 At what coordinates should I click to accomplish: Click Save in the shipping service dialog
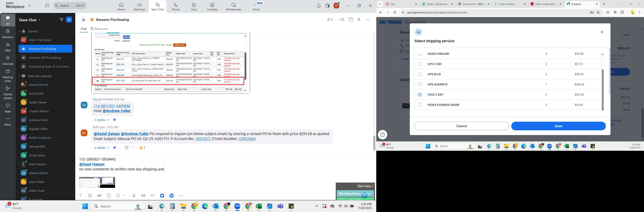tap(558, 126)
